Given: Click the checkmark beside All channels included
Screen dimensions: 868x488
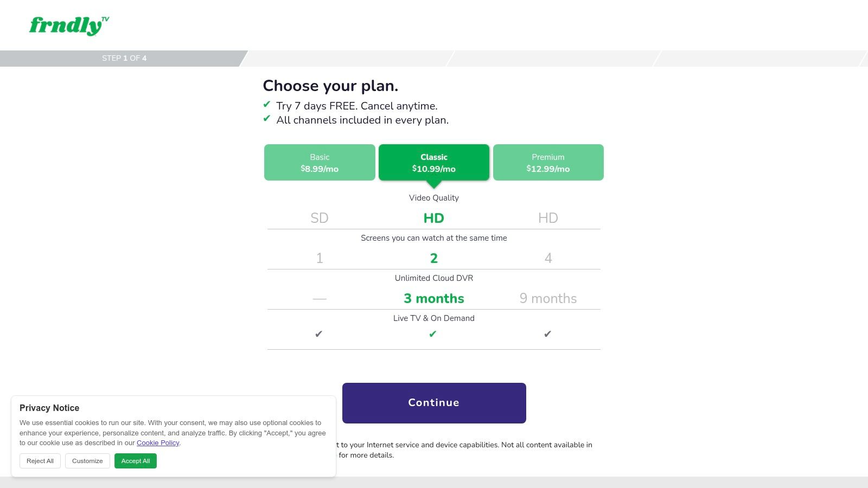Looking at the screenshot, I should 267,119.
